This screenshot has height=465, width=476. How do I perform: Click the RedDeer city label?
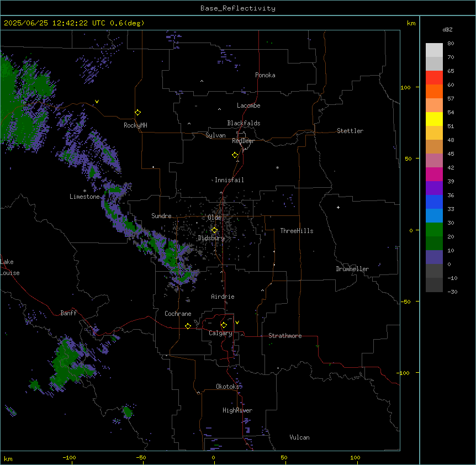[243, 141]
